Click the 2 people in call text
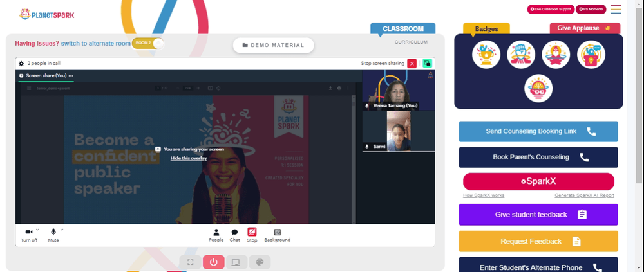The width and height of the screenshot is (644, 272). (x=44, y=64)
